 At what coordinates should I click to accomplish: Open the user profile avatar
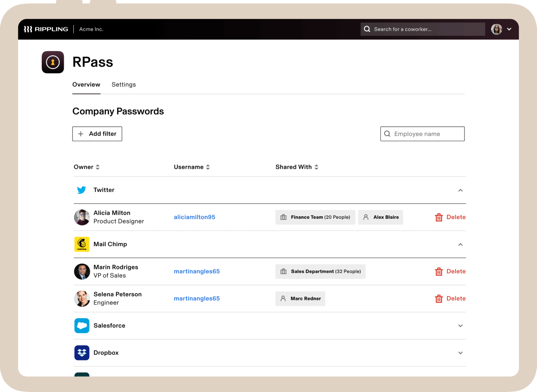496,29
